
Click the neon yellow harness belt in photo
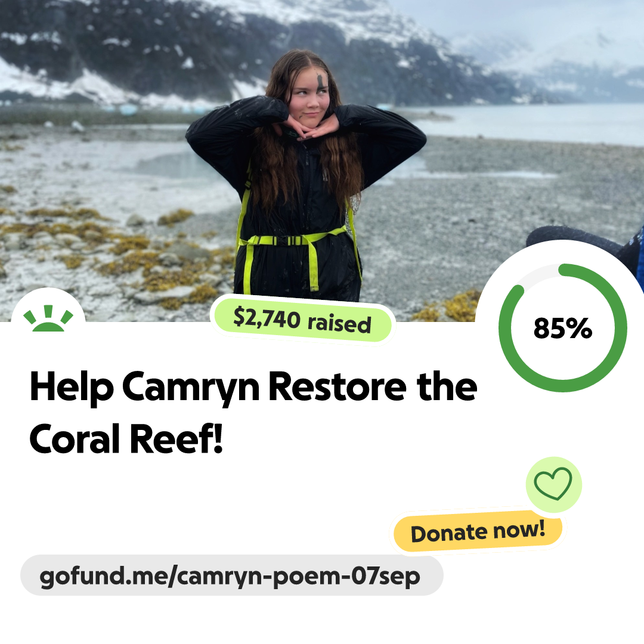click(x=296, y=240)
